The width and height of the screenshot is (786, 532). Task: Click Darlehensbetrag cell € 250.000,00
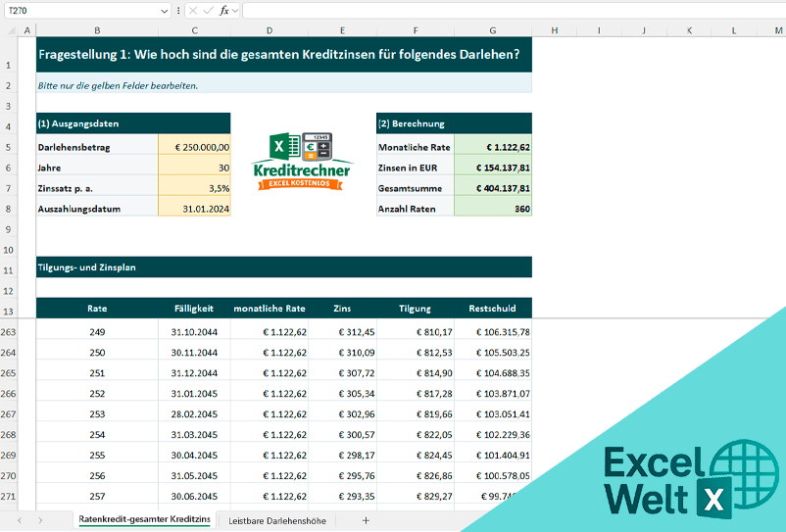[x=194, y=144]
